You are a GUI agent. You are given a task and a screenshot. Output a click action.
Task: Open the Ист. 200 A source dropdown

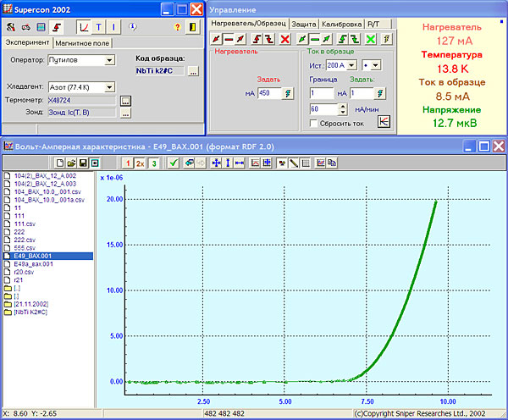(351, 65)
